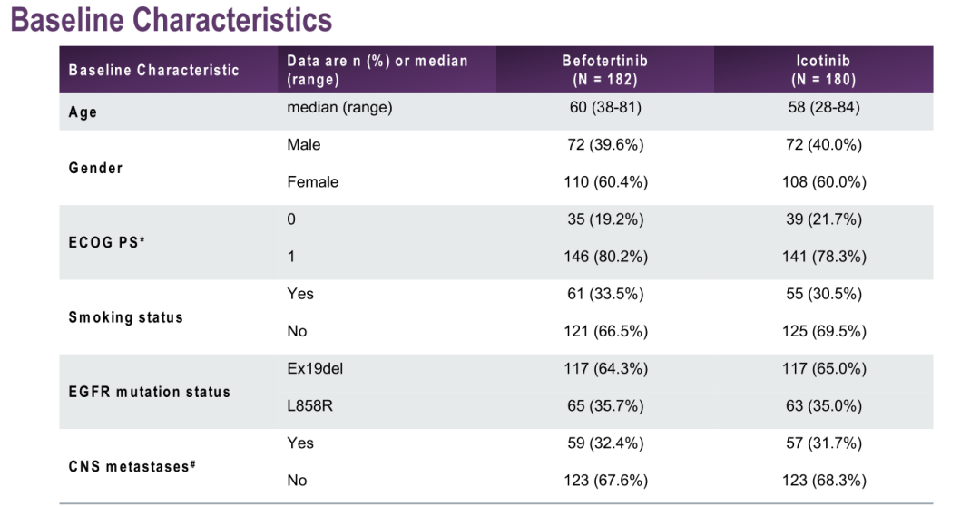
Task: Click the Female sub-category cell
Action: point(312,182)
